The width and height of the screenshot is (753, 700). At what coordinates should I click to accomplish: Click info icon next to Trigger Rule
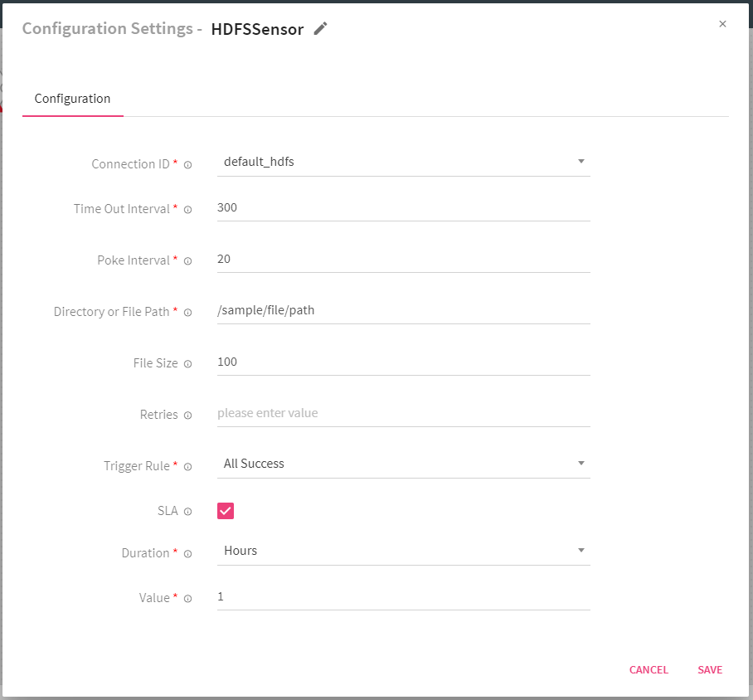pyautogui.click(x=187, y=467)
